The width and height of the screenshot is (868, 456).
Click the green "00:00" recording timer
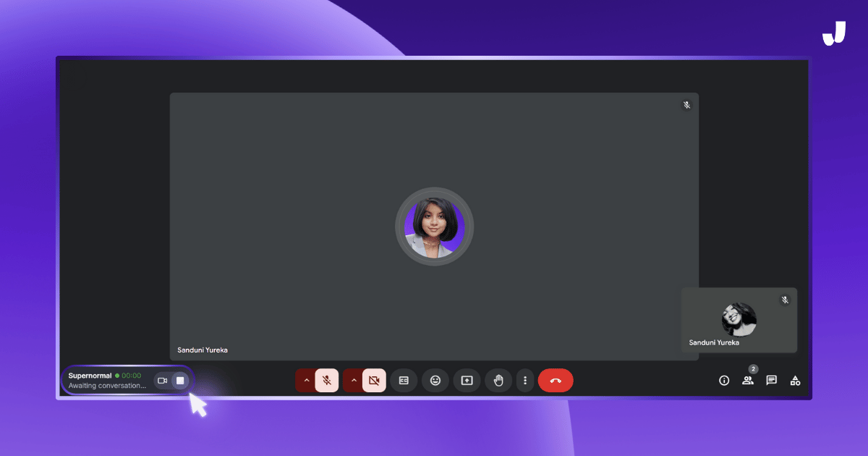pyautogui.click(x=131, y=376)
